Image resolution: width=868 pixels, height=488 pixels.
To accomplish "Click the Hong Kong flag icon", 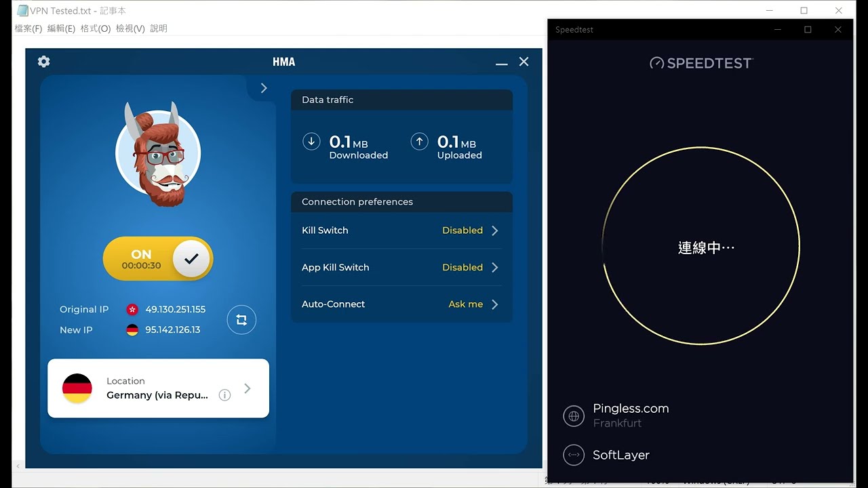I will (x=132, y=309).
